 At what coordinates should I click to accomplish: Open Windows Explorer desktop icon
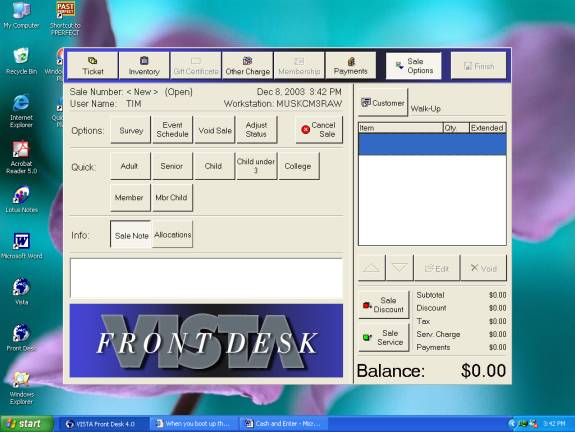tap(21, 388)
